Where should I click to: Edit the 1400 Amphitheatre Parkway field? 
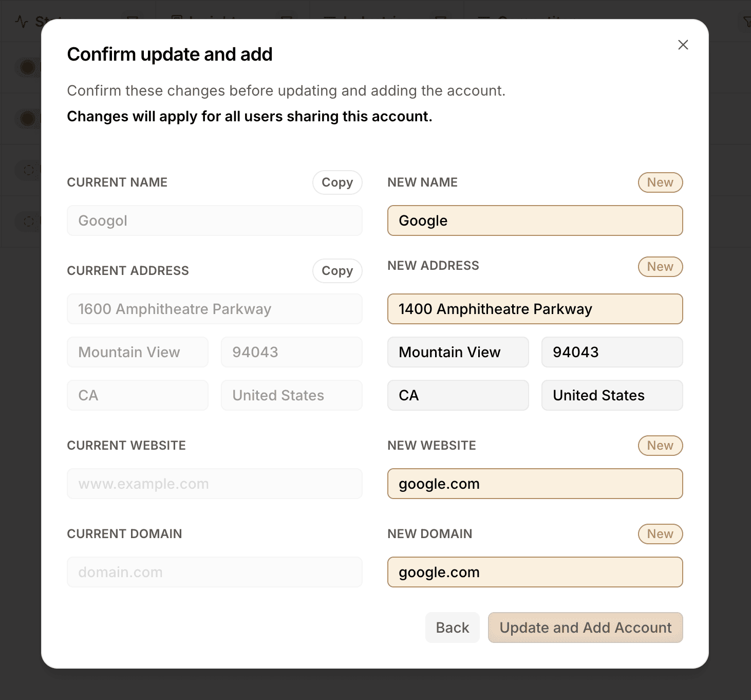pyautogui.click(x=535, y=309)
